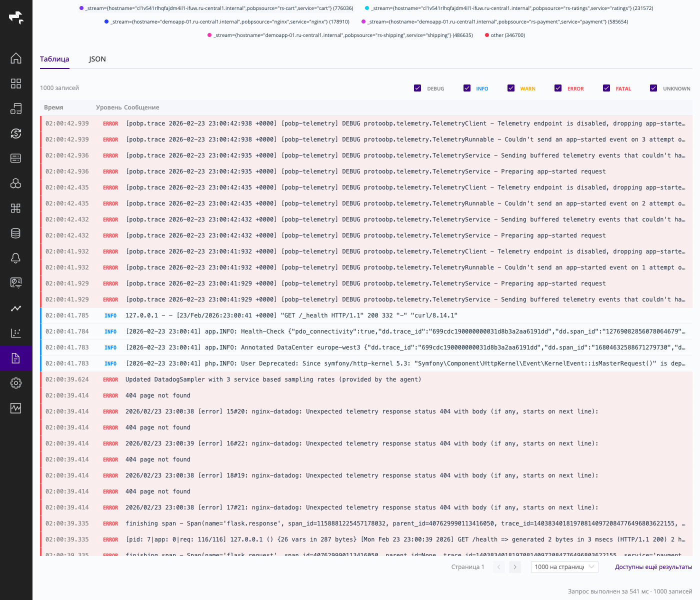This screenshot has width=700, height=600.
Task: Click the purple cart stream legend dot
Action: tap(81, 8)
